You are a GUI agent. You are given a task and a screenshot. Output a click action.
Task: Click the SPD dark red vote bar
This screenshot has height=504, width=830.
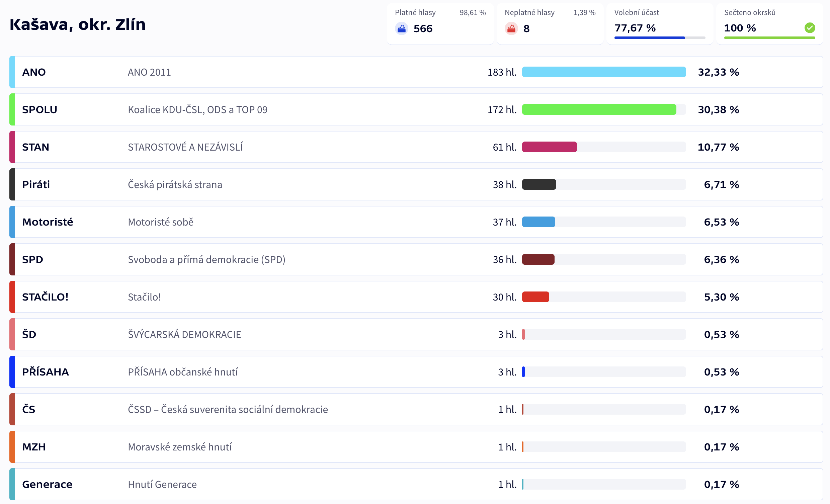538,259
